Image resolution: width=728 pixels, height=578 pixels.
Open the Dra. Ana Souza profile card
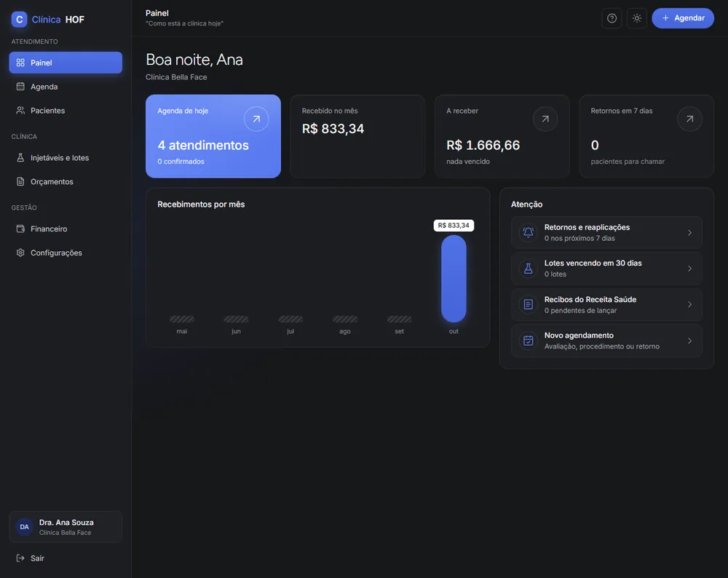click(x=66, y=527)
